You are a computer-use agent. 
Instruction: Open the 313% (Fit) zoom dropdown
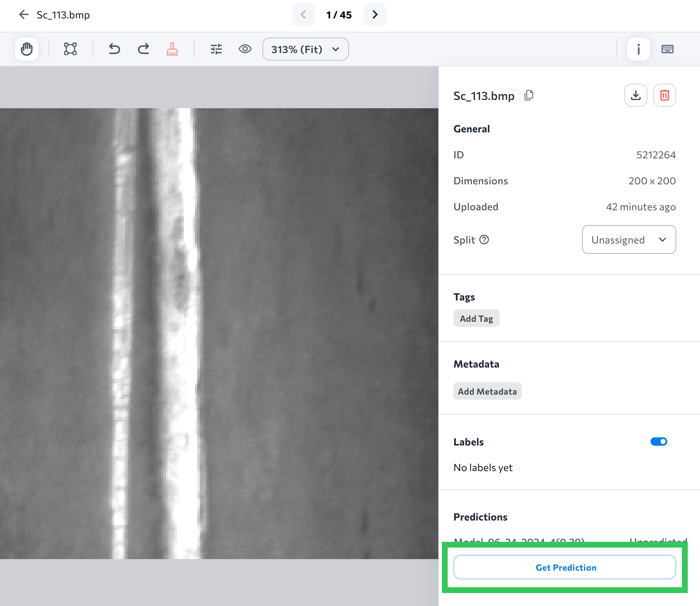tap(305, 49)
